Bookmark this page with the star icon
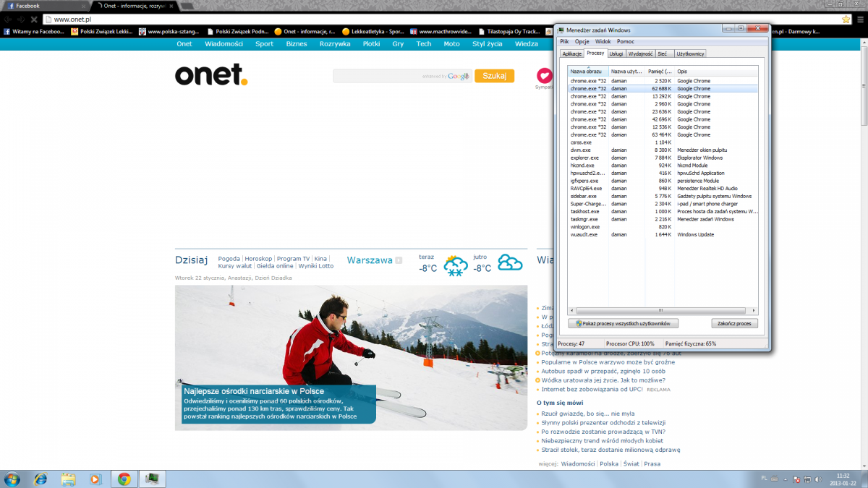Viewport: 868px width, 488px height. 846,19
